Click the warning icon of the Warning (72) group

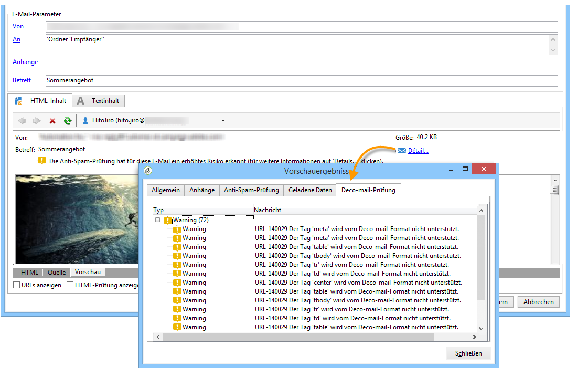point(168,220)
